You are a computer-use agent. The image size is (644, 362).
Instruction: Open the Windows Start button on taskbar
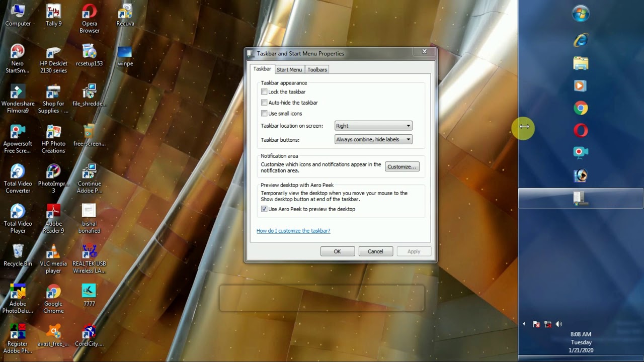(581, 14)
